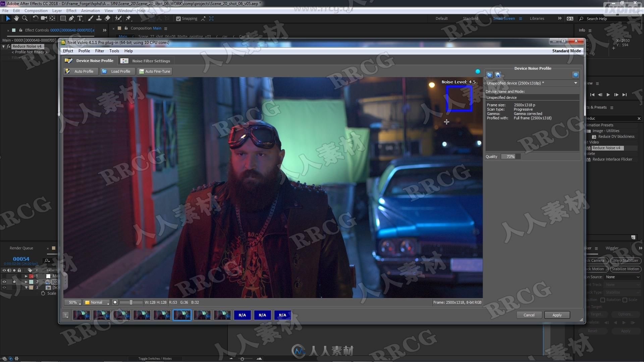This screenshot has height=362, width=644.
Task: Open the Filter menu
Action: tap(99, 50)
